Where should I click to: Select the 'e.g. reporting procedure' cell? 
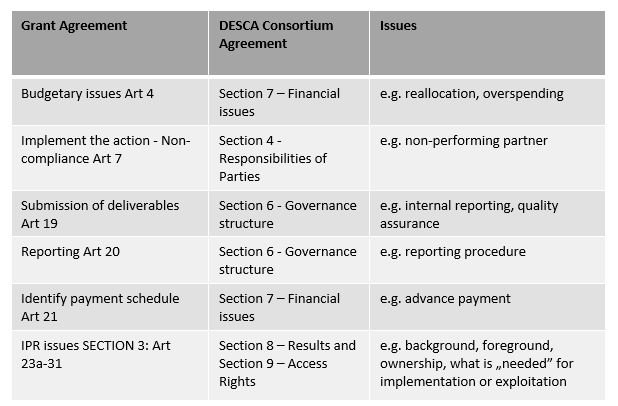pos(453,252)
